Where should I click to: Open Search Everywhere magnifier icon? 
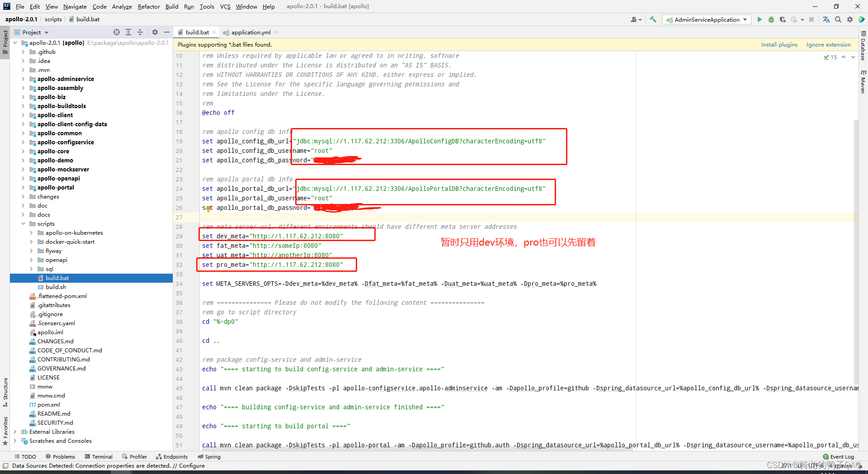[x=838, y=19]
